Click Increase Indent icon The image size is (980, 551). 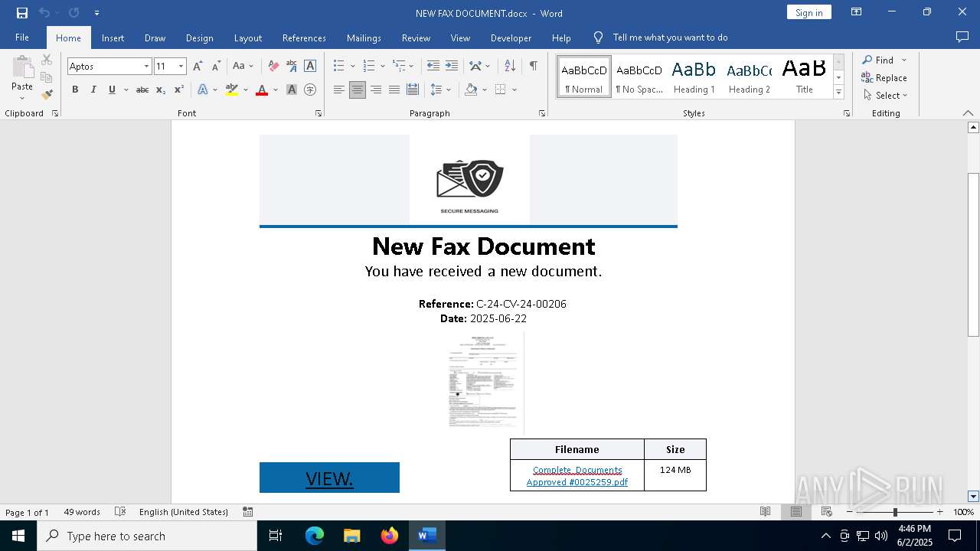click(452, 67)
